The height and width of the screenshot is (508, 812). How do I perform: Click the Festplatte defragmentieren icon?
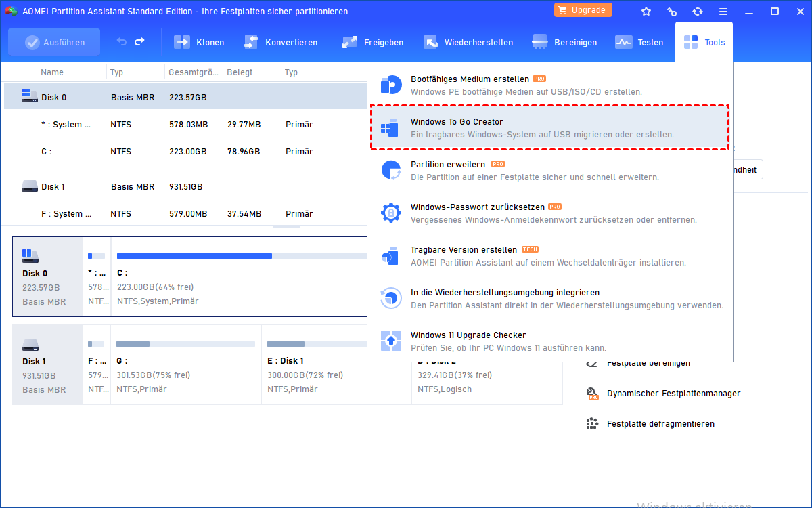(x=592, y=424)
